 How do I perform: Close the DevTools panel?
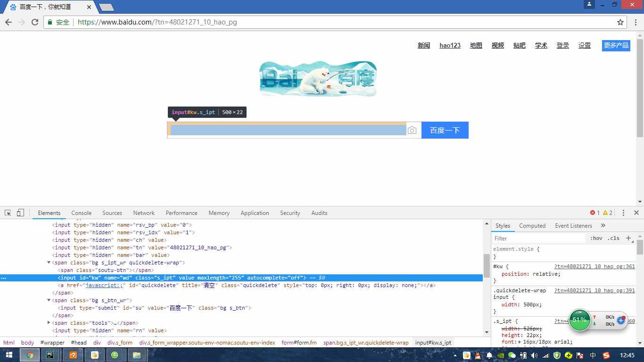[636, 213]
